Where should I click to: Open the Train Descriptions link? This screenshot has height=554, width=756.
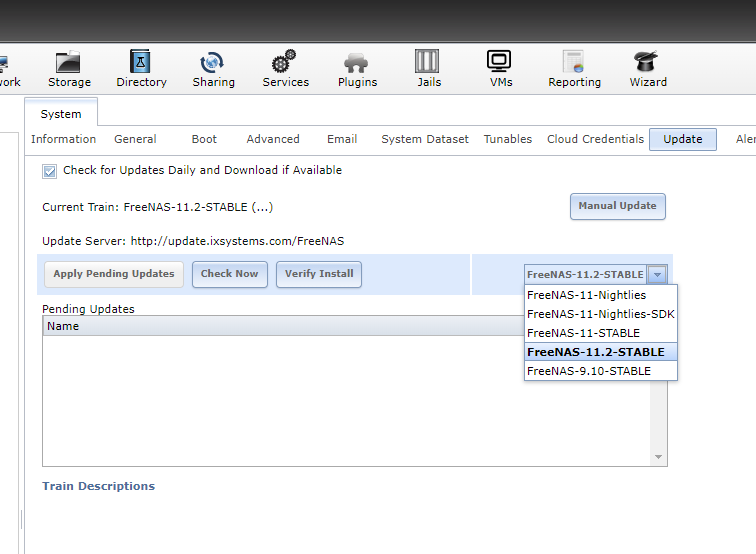tap(98, 486)
